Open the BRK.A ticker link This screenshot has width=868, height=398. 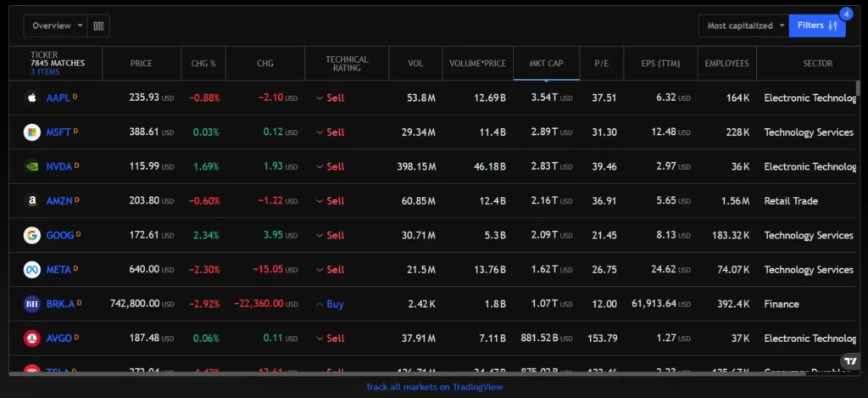[x=60, y=304]
